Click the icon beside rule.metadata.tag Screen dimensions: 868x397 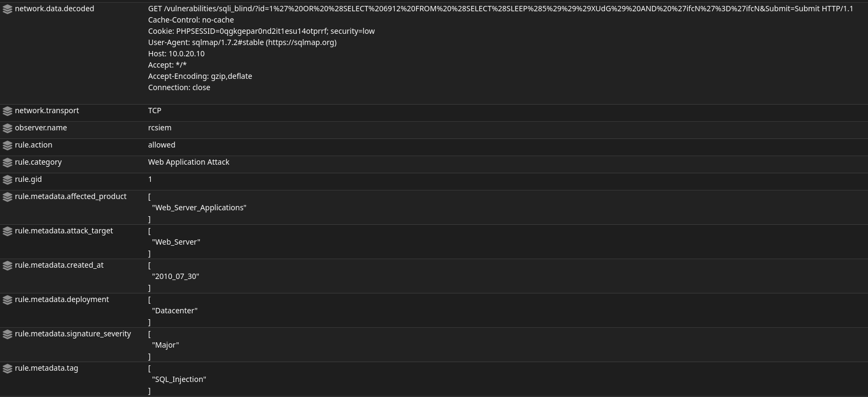8,369
